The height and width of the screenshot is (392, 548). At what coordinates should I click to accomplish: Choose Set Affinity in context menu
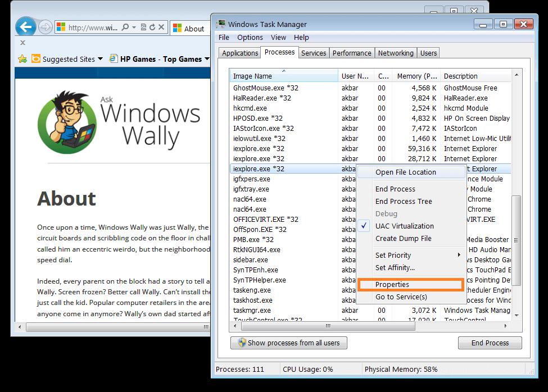tap(411, 268)
